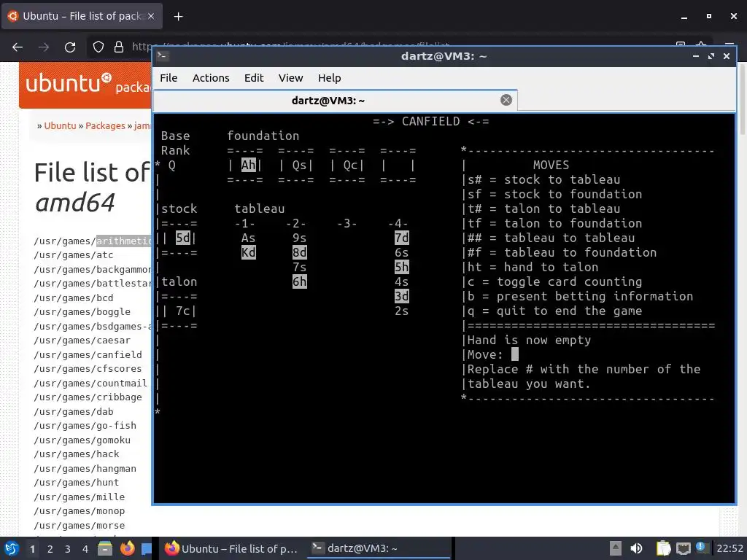
Task: Close the Ubuntu File list tab
Action: 151,16
